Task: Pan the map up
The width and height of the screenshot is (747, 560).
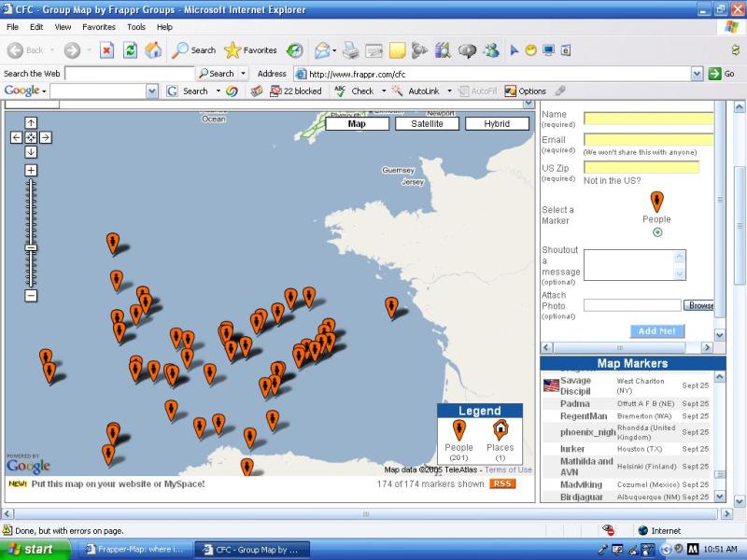Action: tap(31, 123)
